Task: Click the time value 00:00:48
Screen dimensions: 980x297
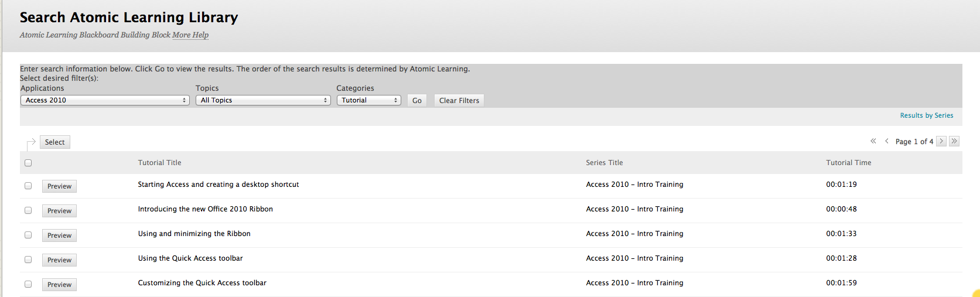Action: (842, 209)
